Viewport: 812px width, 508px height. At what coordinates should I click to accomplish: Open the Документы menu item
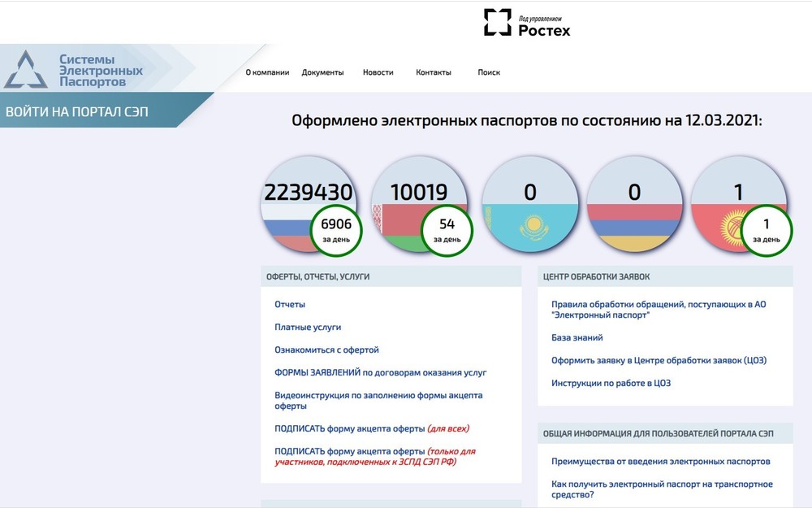tap(322, 72)
